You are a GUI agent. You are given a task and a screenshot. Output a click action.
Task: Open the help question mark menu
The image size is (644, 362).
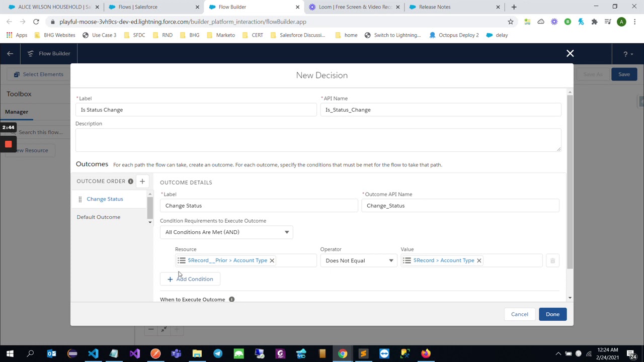point(627,54)
